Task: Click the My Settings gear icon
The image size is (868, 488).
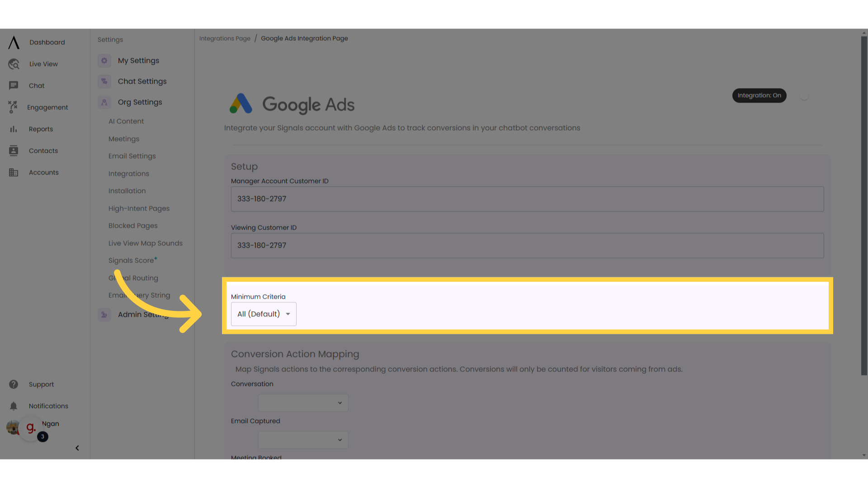Action: click(x=104, y=61)
